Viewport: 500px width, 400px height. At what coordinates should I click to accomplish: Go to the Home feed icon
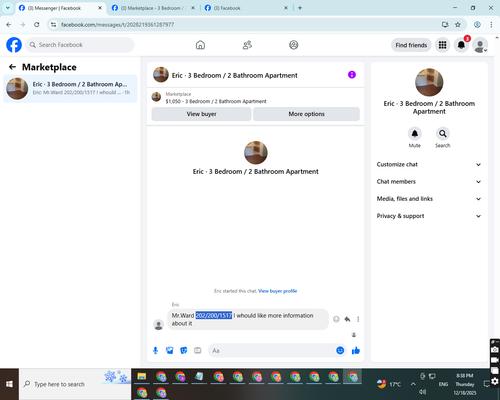point(200,45)
